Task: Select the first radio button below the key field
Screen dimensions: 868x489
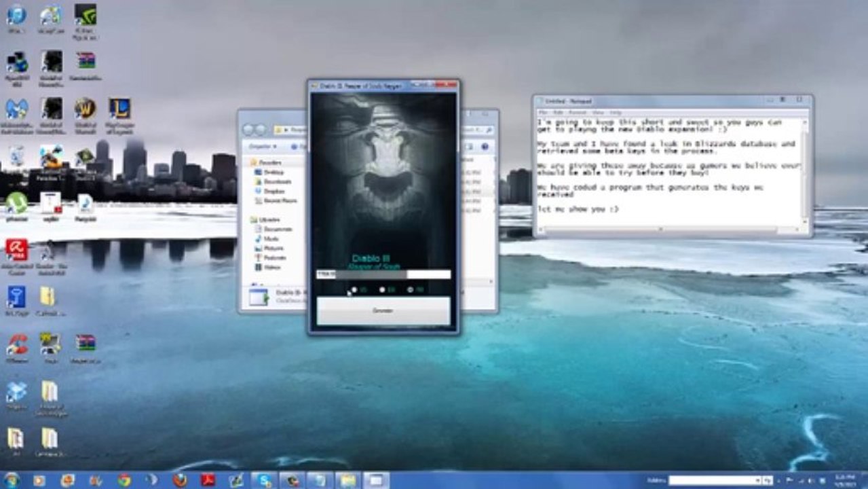Action: pyautogui.click(x=354, y=290)
